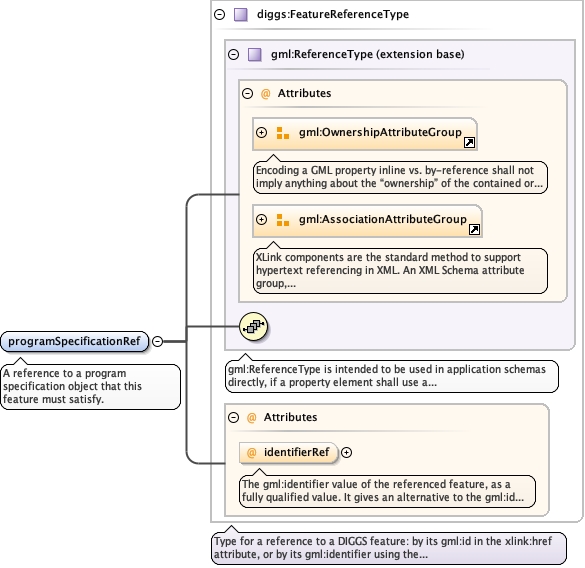Click the 'Encoding a GML property inline' annotation

click(x=400, y=177)
